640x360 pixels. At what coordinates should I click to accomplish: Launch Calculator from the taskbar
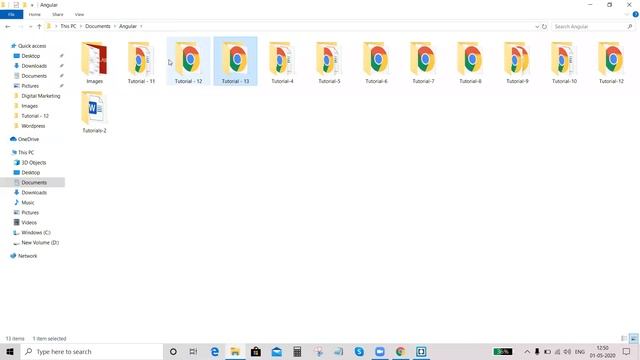(x=297, y=351)
